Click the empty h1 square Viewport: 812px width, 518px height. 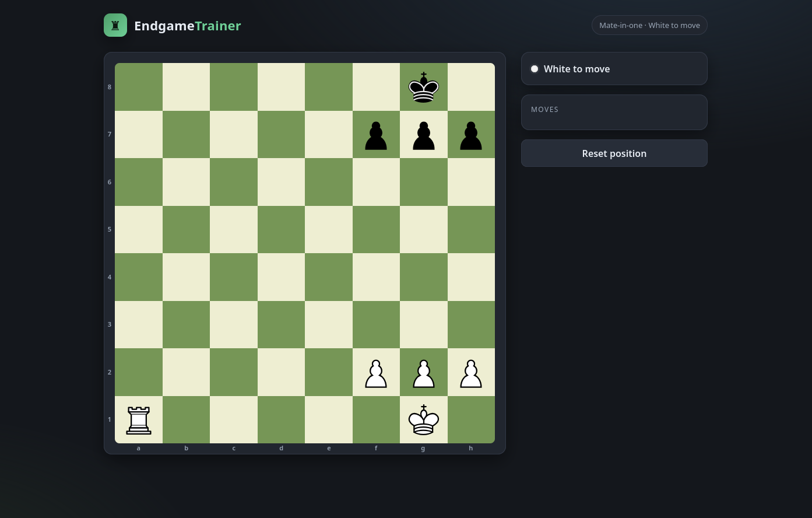point(471,420)
